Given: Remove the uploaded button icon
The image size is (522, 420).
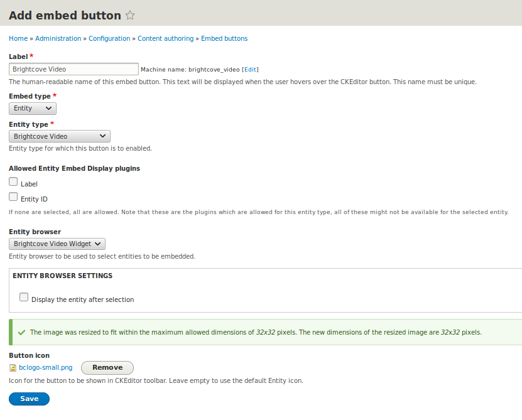Looking at the screenshot, I should click(x=107, y=368).
